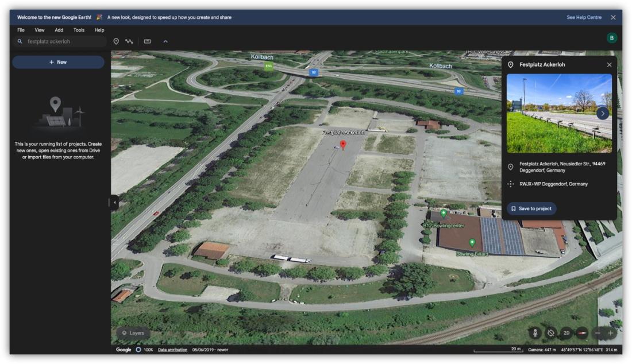Click the red Festplatz Ackerloh map pin
This screenshot has height=364, width=632.
click(343, 145)
